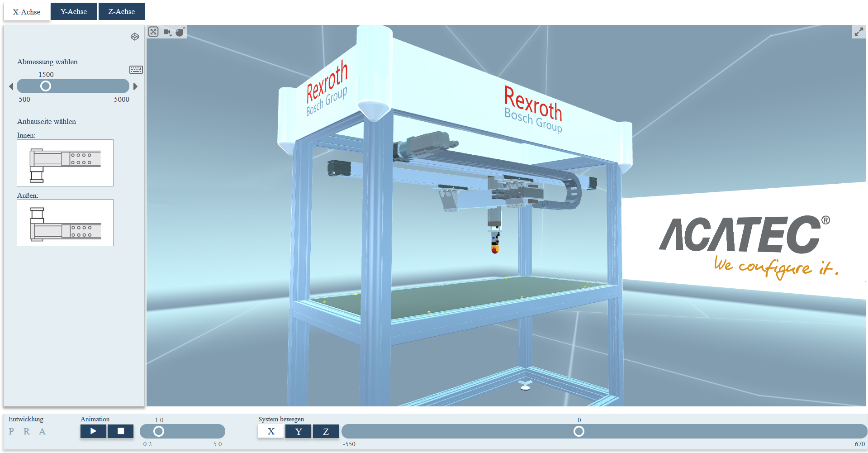Click the bomb explode-view icon
The width and height of the screenshot is (868, 453).
coord(180,32)
